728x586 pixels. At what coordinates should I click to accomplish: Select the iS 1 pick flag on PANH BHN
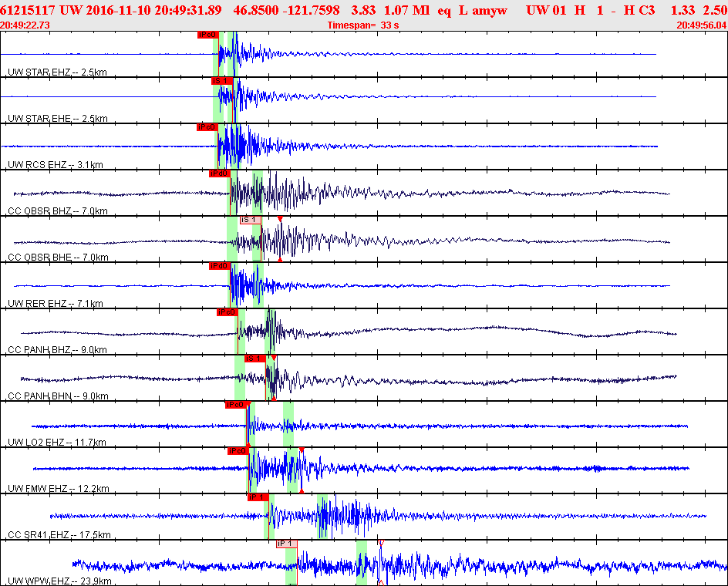coord(255,359)
